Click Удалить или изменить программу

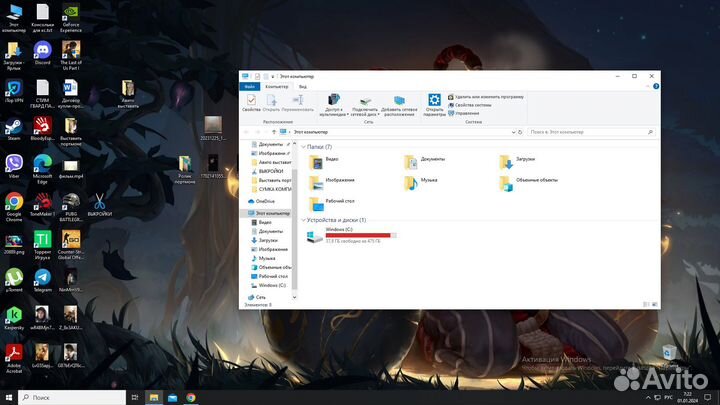click(x=486, y=97)
